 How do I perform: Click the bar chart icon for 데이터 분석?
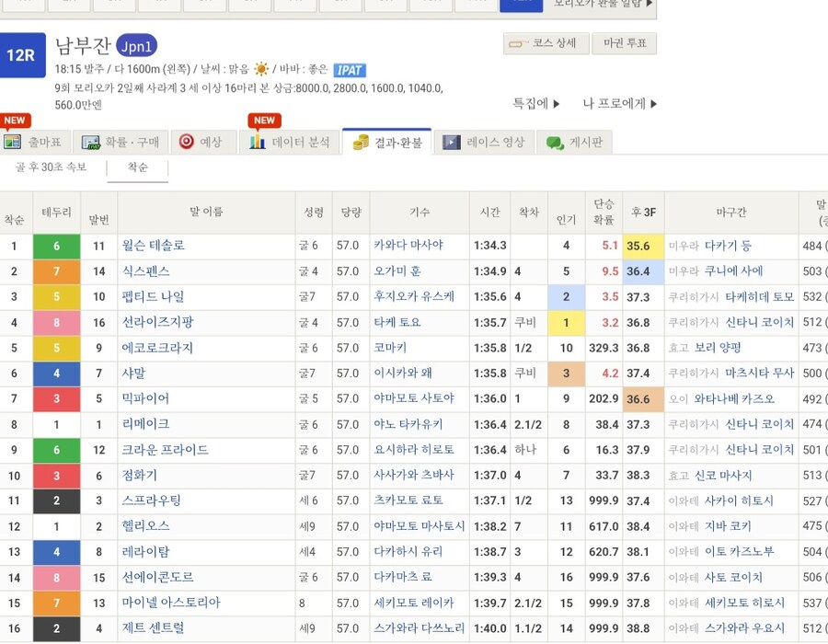[x=259, y=143]
